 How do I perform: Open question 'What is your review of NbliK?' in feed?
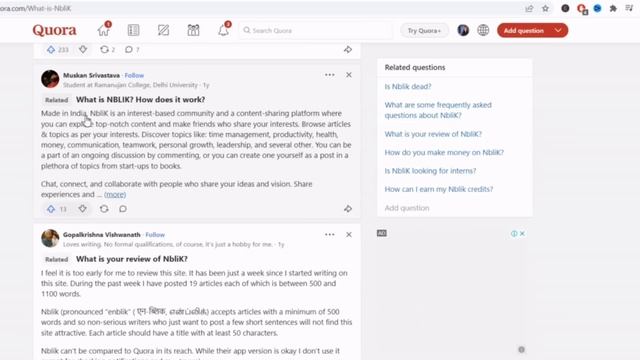(132, 259)
